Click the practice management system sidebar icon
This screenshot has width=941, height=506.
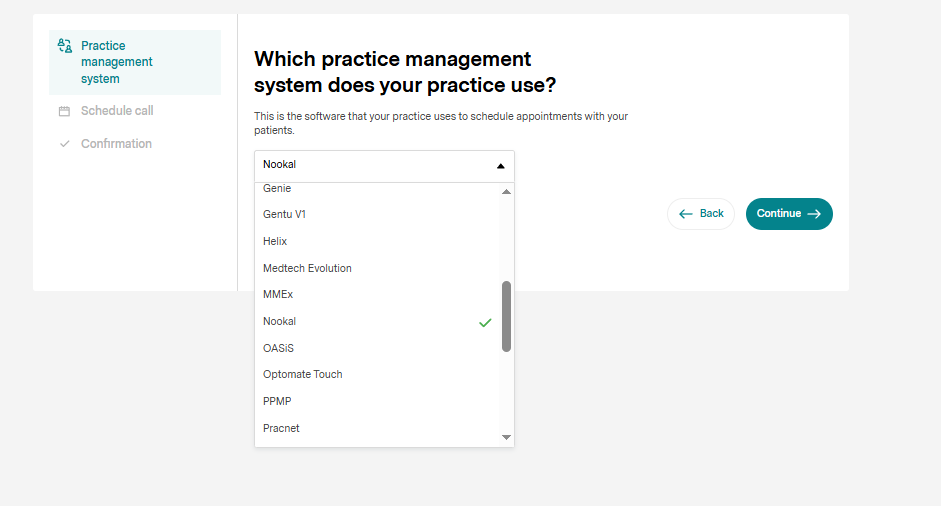click(x=65, y=46)
